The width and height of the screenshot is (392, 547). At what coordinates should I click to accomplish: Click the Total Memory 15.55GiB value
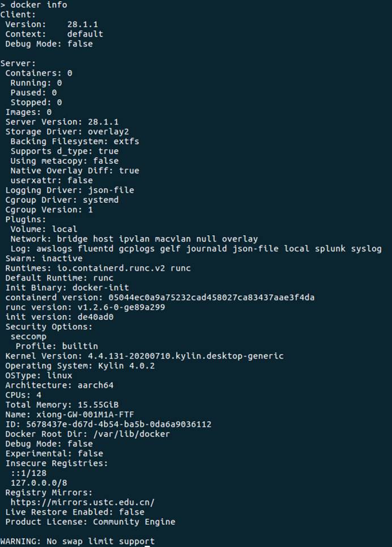click(x=98, y=405)
